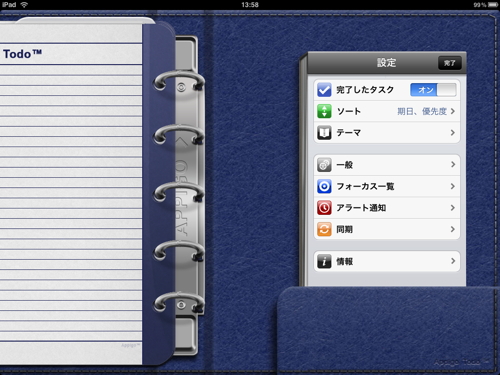Expand the テーマ row chevron
500x375 pixels.
(453, 133)
